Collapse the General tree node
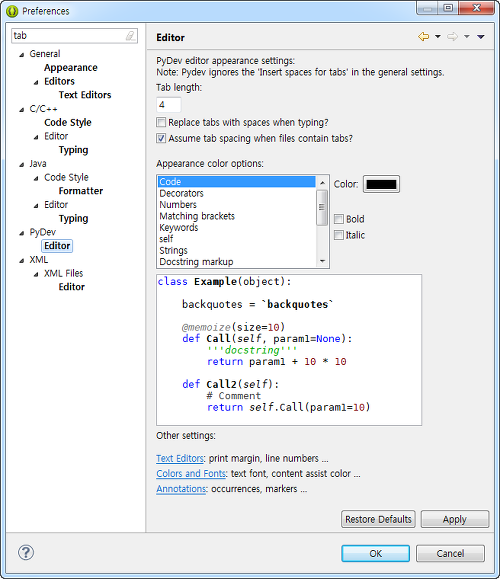This screenshot has width=500, height=579. click(22, 55)
